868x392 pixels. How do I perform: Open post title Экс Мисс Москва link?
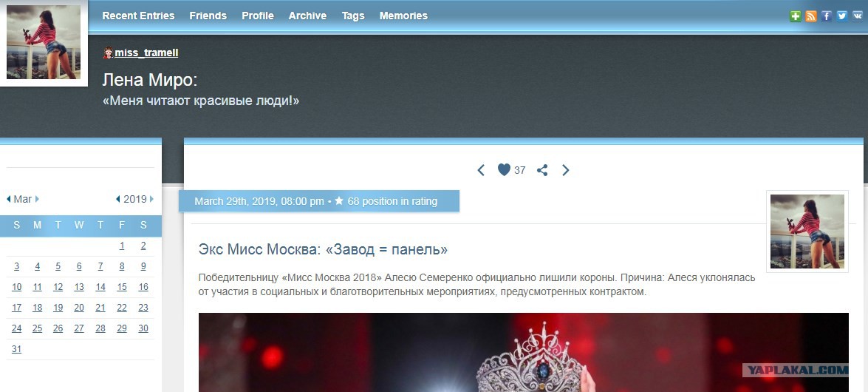tap(323, 249)
